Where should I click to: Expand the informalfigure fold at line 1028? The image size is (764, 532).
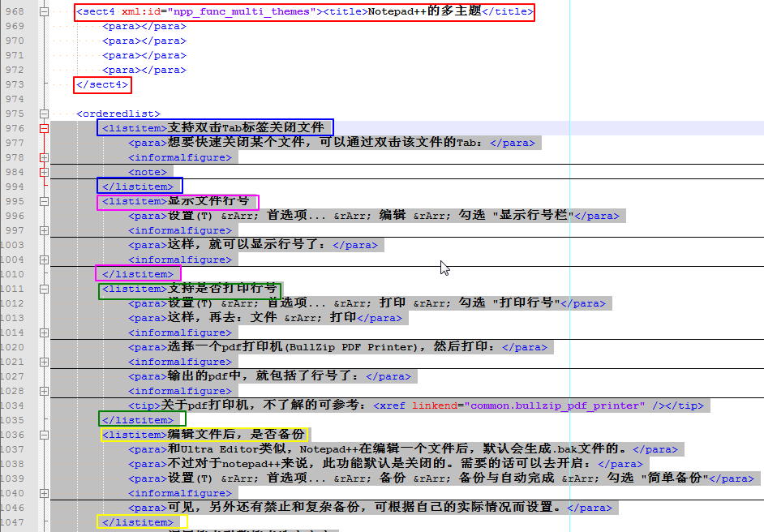(44, 392)
